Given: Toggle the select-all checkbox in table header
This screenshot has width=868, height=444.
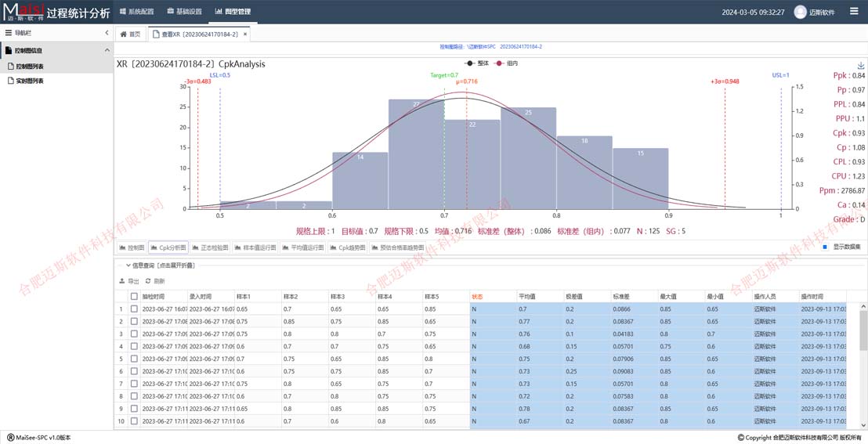Looking at the screenshot, I should point(134,297).
